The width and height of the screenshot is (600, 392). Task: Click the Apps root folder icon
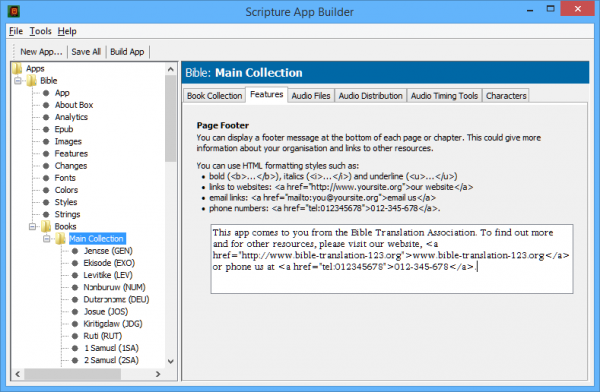(x=17, y=69)
